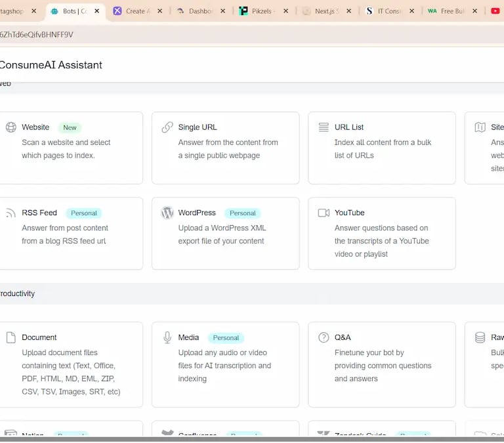This screenshot has height=443, width=504.
Task: Select the Document source title
Action: click(39, 337)
